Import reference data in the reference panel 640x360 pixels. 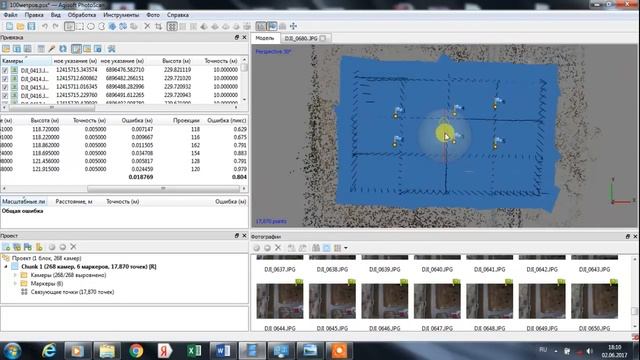6,49
